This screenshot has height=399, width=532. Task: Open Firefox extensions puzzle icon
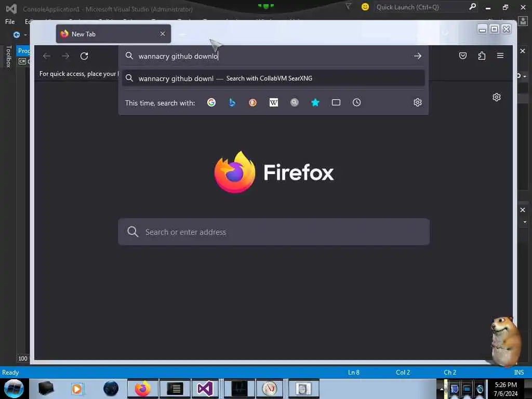coord(482,56)
